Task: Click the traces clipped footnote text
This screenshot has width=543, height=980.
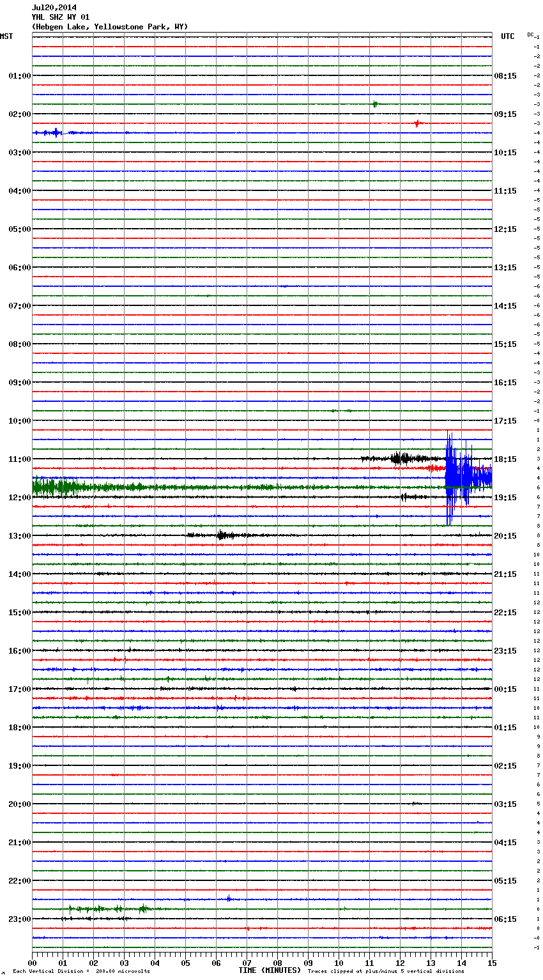Action: [x=386, y=972]
